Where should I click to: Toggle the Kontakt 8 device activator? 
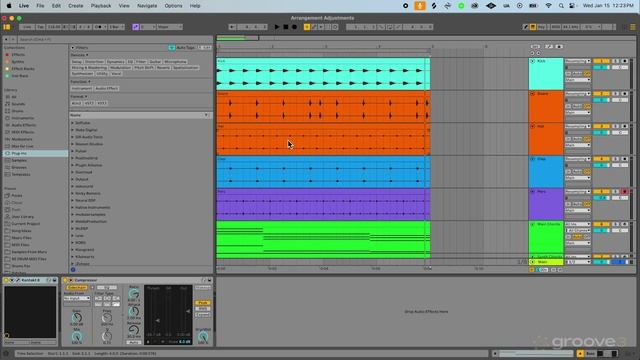click(6, 280)
